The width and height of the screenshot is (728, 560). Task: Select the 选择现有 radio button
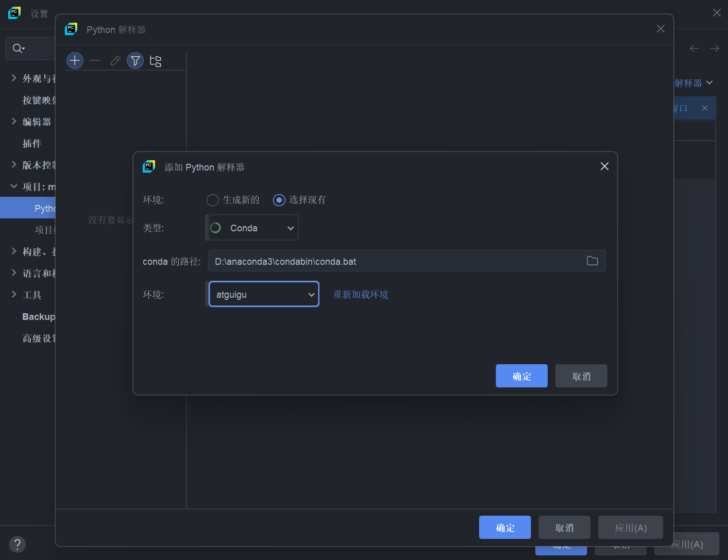[279, 200]
